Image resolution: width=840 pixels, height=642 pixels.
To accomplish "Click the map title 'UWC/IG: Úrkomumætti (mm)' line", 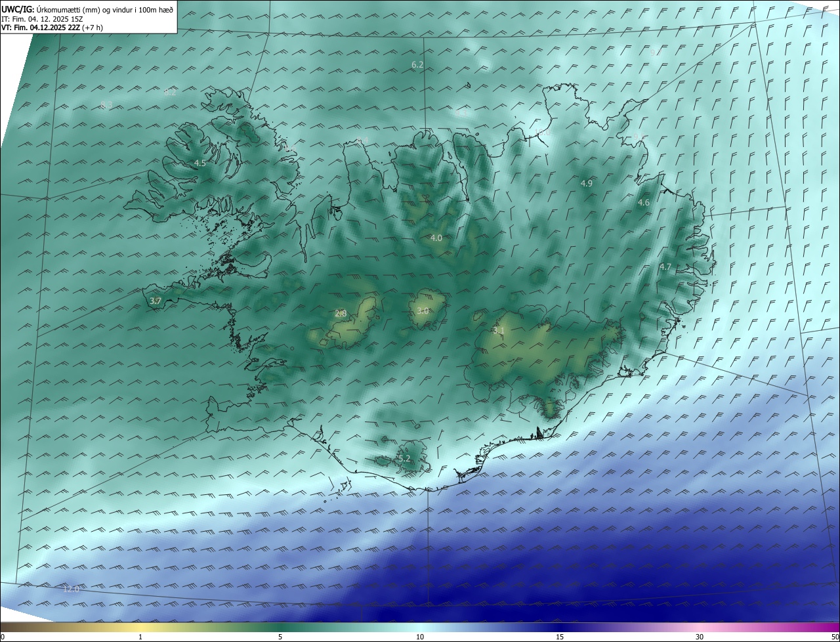I will tap(87, 11).
